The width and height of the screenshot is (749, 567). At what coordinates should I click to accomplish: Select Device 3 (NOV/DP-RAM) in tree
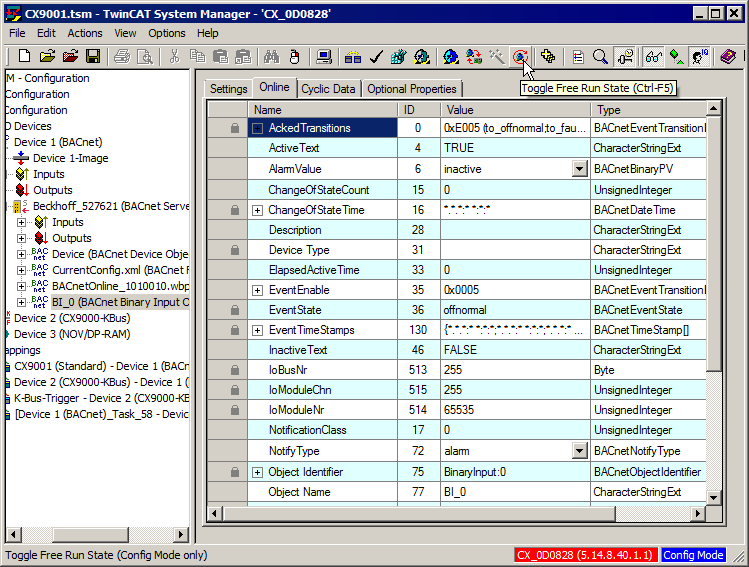pyautogui.click(x=72, y=334)
